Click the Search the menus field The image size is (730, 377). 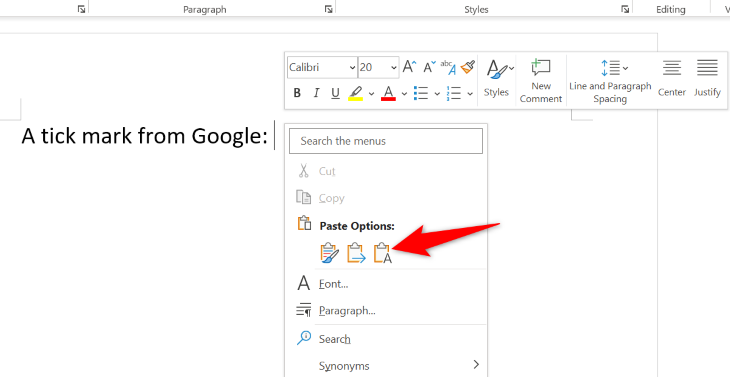(x=386, y=141)
